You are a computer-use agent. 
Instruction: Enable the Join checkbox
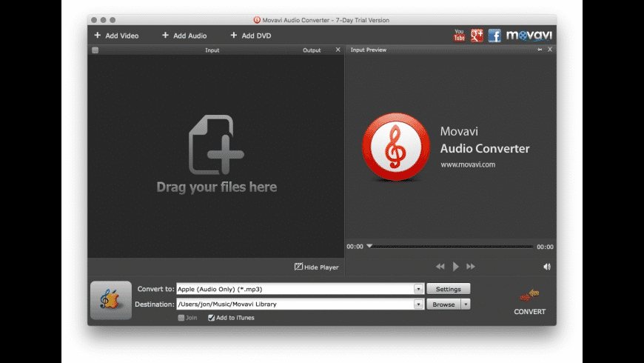click(x=181, y=318)
